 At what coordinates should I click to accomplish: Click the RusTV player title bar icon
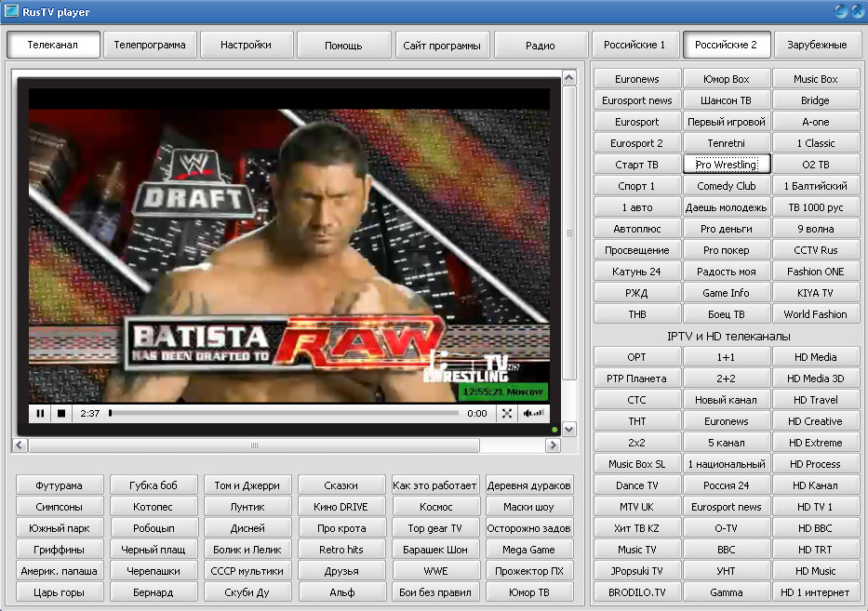pos(12,11)
